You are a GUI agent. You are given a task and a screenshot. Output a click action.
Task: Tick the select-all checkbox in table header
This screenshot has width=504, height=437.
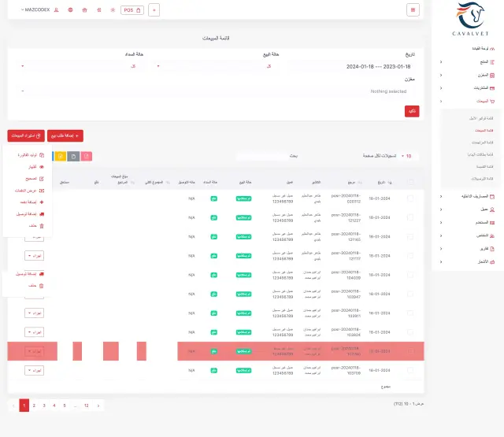tap(410, 182)
